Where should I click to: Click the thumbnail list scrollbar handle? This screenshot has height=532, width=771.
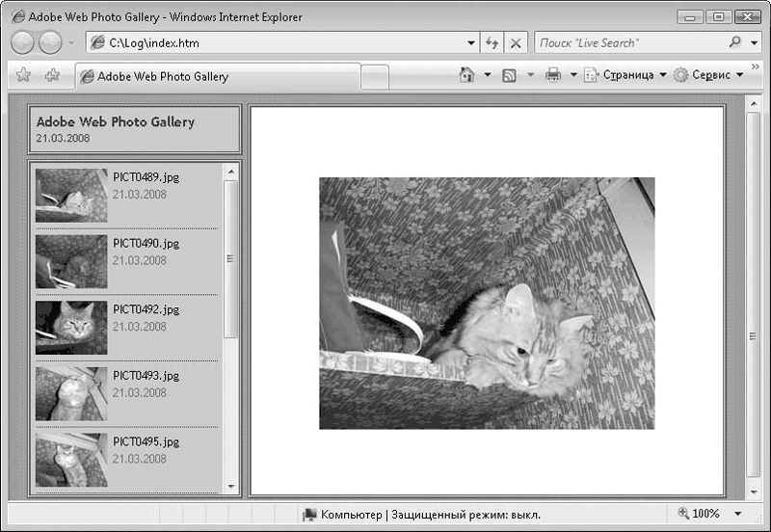[x=230, y=259]
